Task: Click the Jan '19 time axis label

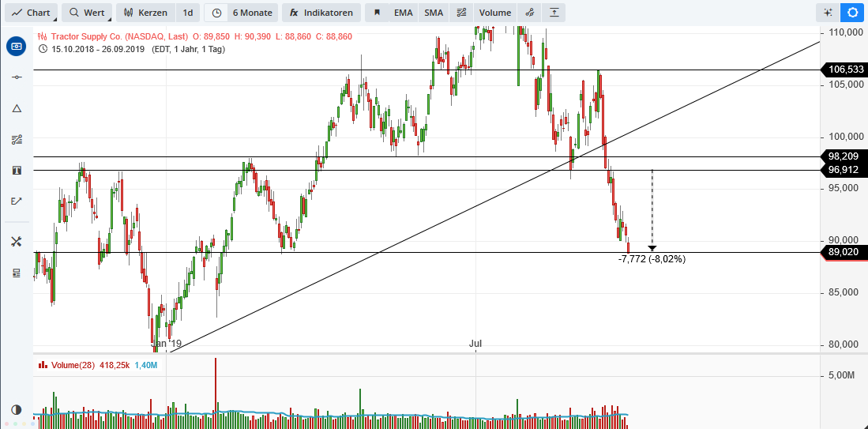Action: [x=167, y=343]
